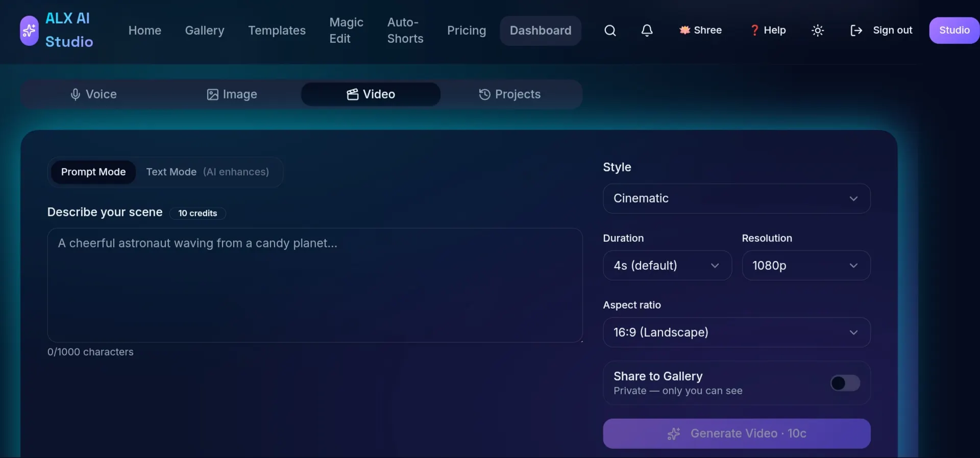Viewport: 980px width, 458px height.
Task: Click the chevron in the Style dropdown
Action: pos(853,198)
